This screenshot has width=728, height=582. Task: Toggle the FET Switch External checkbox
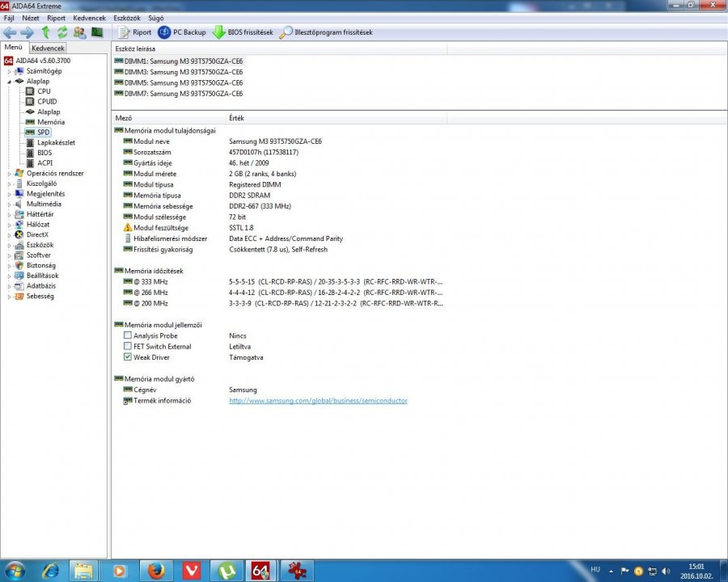128,346
